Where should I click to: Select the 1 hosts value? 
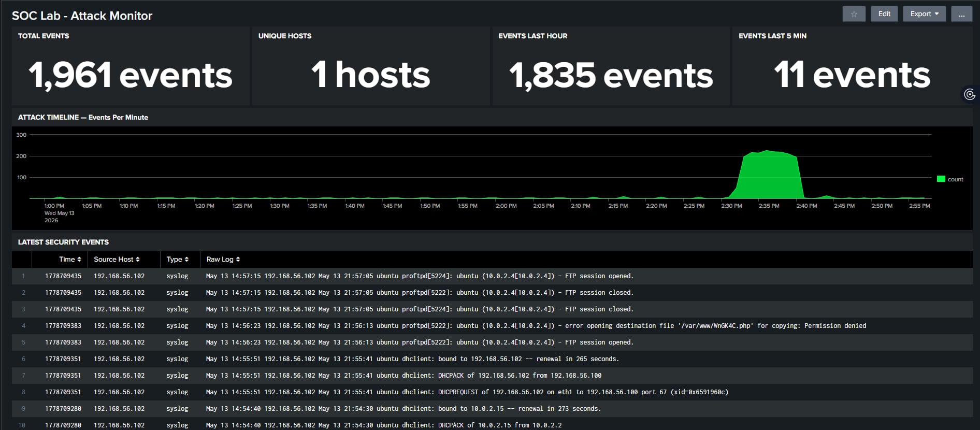pyautogui.click(x=371, y=75)
